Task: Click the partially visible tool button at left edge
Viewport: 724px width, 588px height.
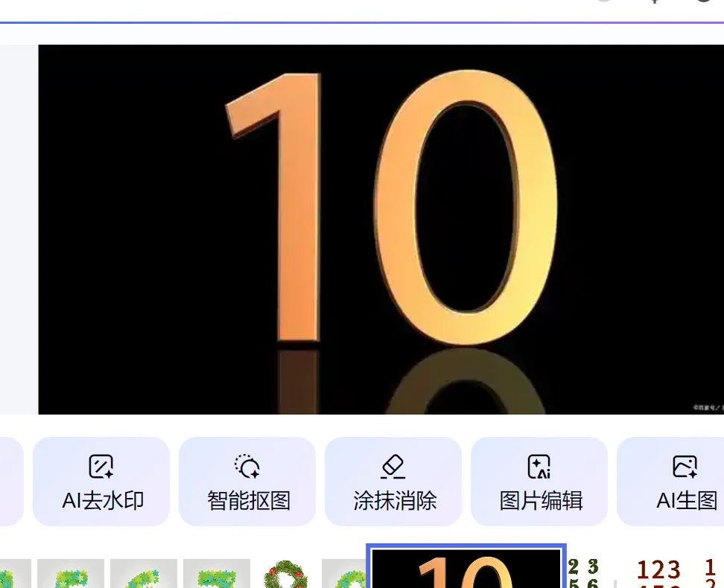Action: point(10,482)
